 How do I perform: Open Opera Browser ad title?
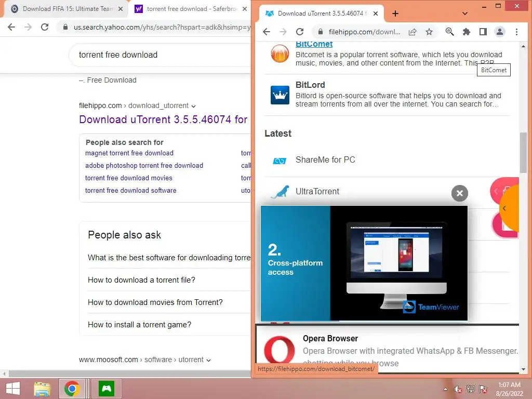pos(330,339)
